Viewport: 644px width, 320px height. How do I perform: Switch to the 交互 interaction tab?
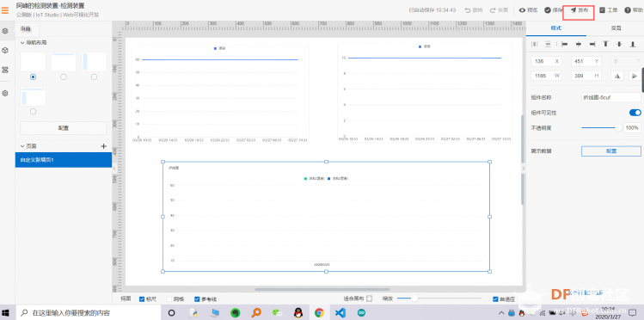616,28
